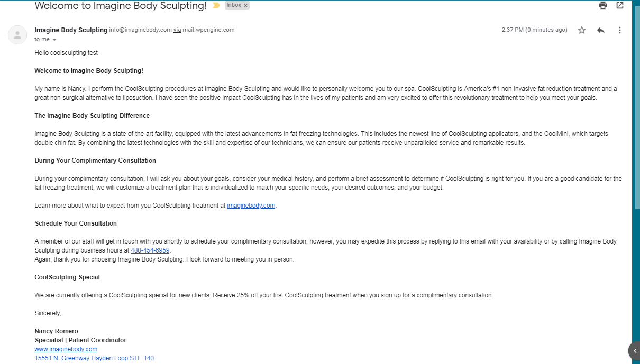
Task: Open the three-dot More options menu
Action: [x=619, y=30]
